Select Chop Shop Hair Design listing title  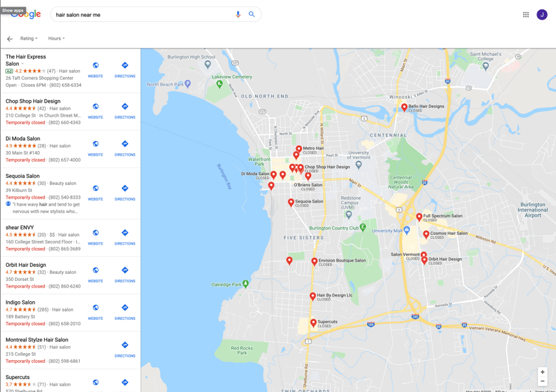pyautogui.click(x=33, y=101)
